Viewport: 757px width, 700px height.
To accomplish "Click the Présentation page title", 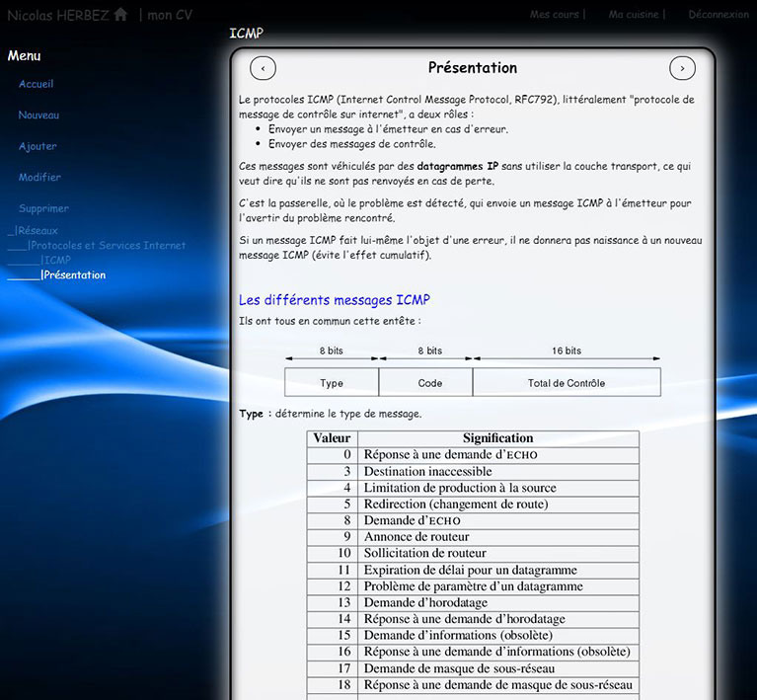I will click(x=472, y=68).
